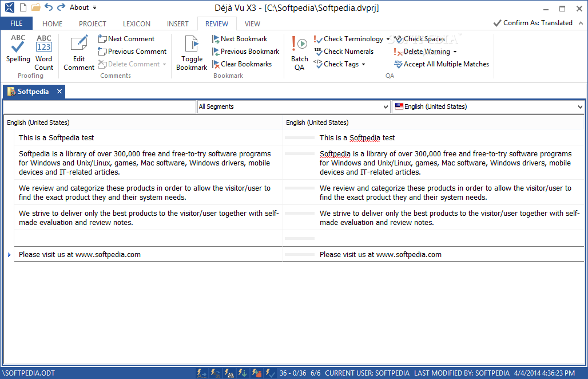Run Check Numerals
The image size is (588, 379).
[344, 52]
